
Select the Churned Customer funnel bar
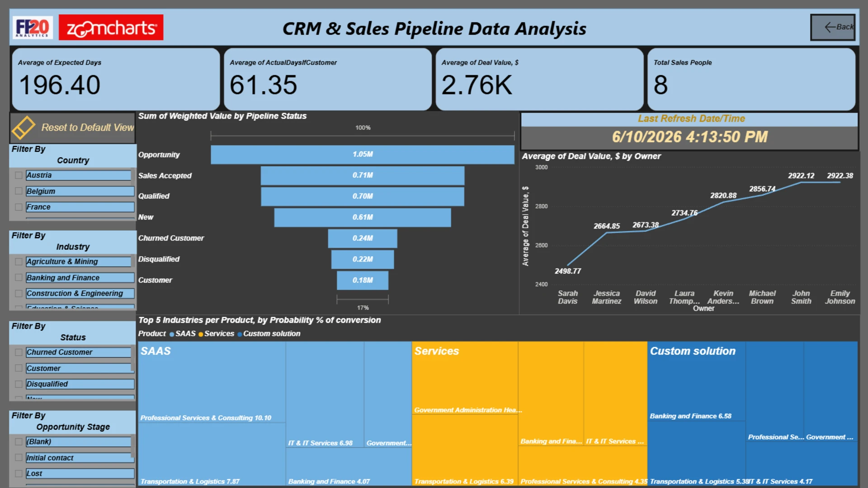coord(363,238)
